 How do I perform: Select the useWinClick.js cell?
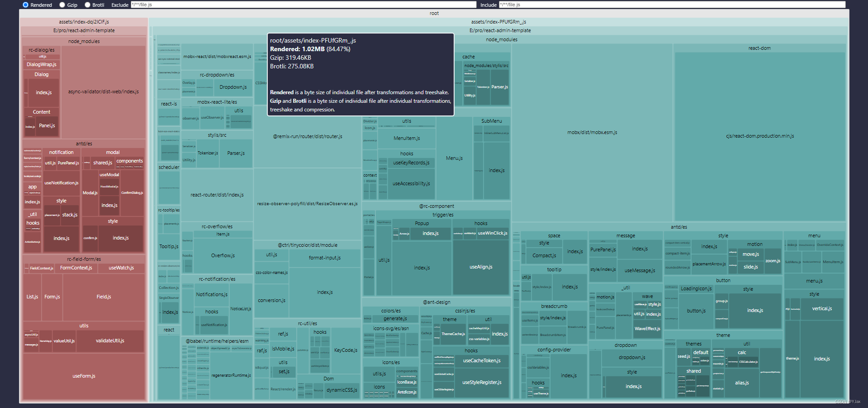[493, 233]
